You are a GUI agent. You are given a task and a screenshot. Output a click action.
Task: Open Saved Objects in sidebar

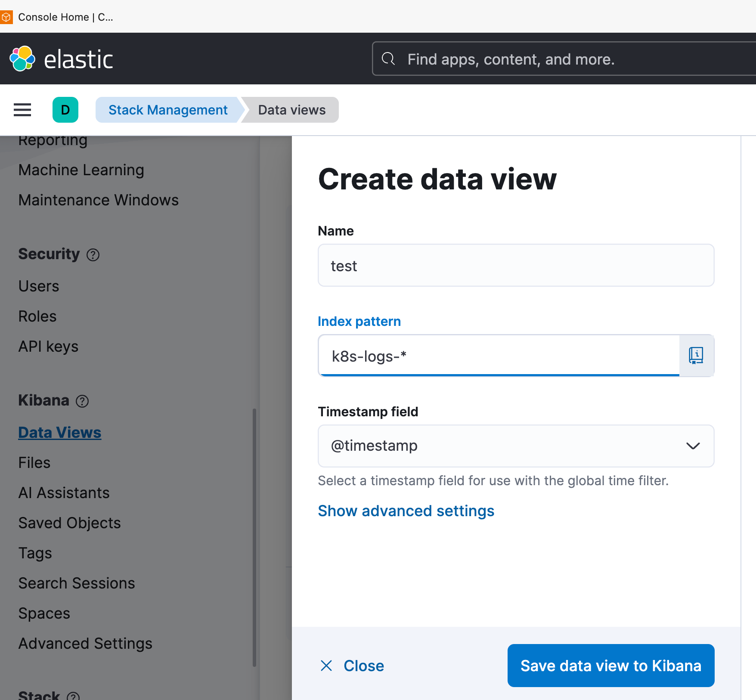pos(70,523)
